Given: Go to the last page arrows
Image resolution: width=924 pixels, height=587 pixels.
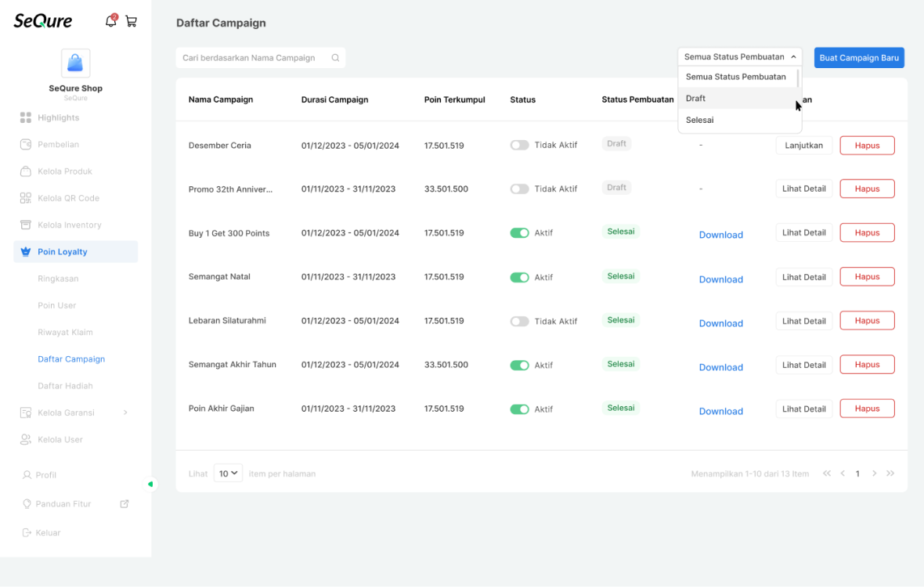Looking at the screenshot, I should 890,474.
